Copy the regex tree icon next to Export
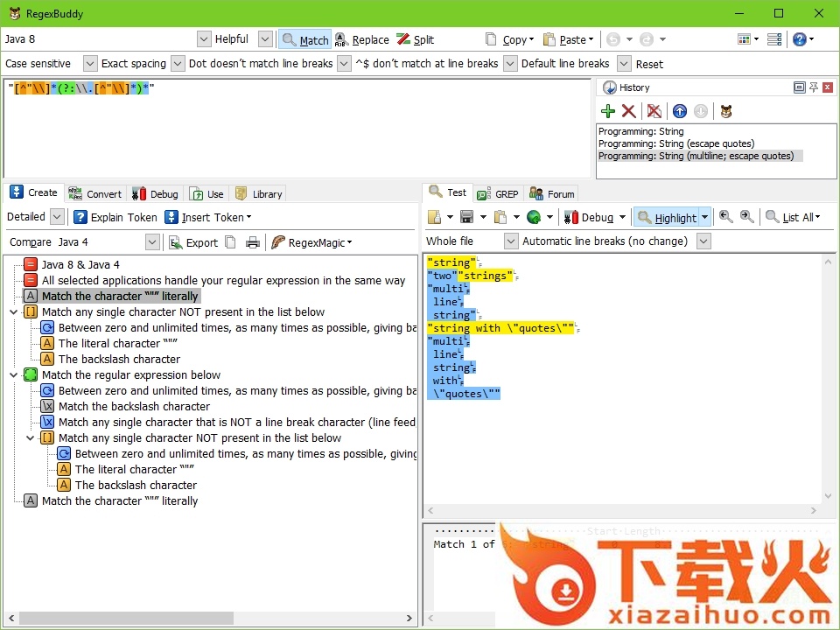This screenshot has width=840, height=630. click(x=230, y=242)
